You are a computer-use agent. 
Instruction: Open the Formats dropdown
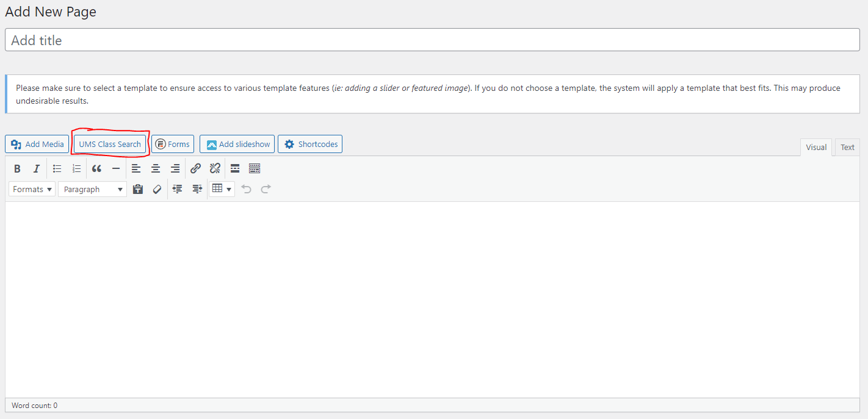(32, 190)
